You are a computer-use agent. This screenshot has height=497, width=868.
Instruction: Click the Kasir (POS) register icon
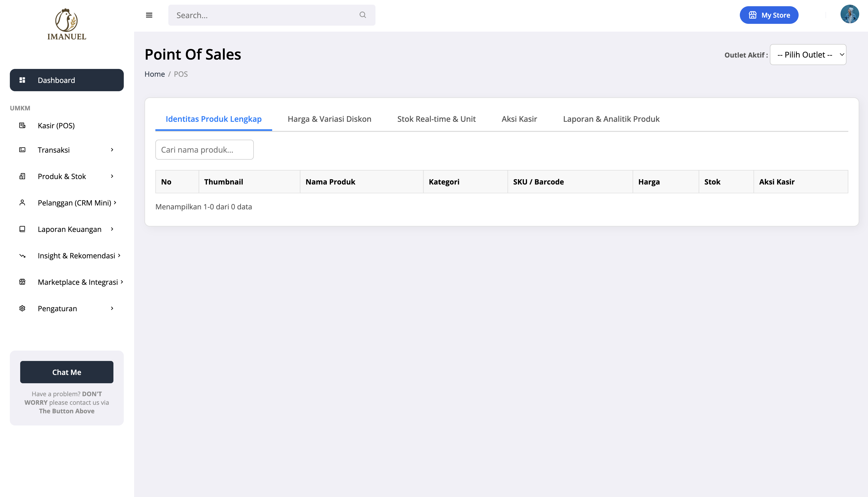pyautogui.click(x=23, y=126)
